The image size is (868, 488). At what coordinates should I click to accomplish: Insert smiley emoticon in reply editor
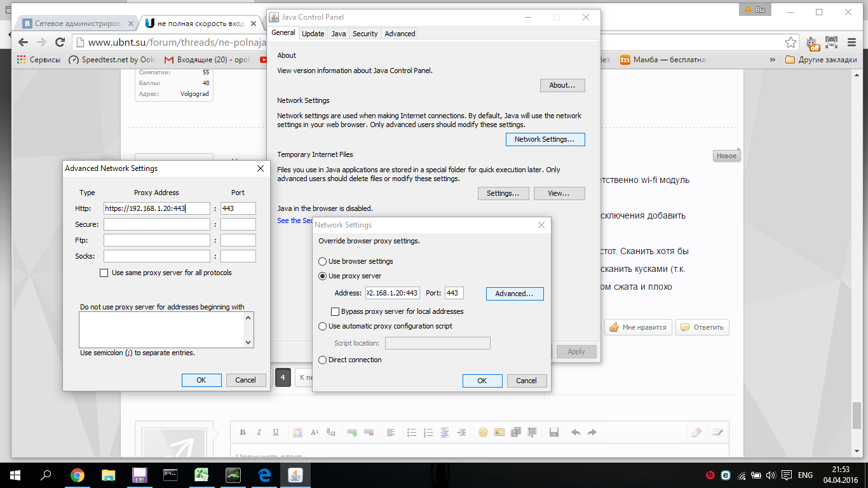[x=483, y=432]
